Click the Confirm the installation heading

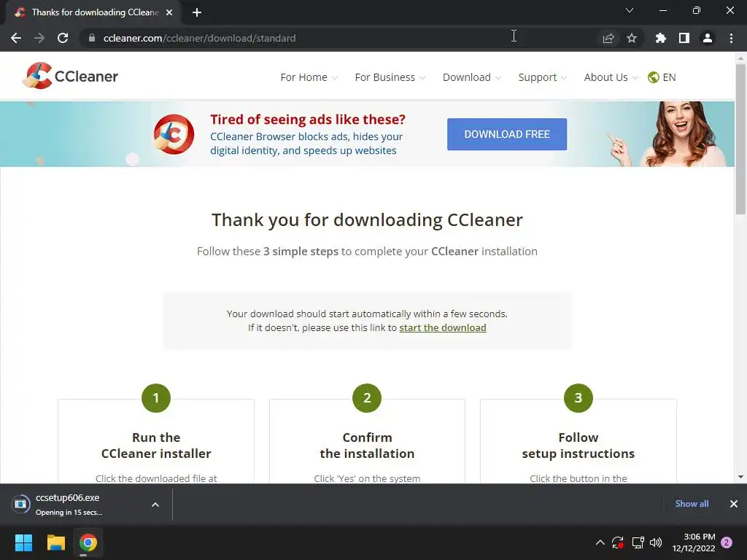click(x=368, y=446)
